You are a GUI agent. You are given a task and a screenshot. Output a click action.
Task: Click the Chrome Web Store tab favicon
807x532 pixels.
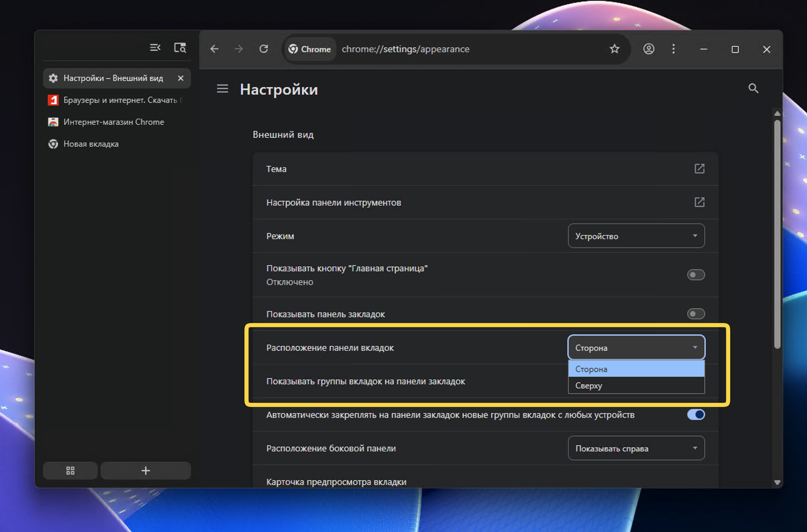coord(53,122)
